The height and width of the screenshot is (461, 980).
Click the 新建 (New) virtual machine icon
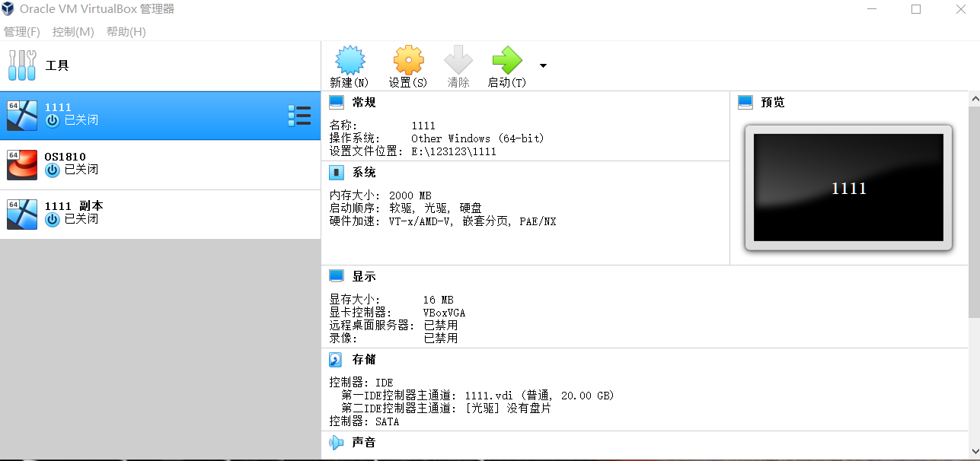pyautogui.click(x=349, y=59)
